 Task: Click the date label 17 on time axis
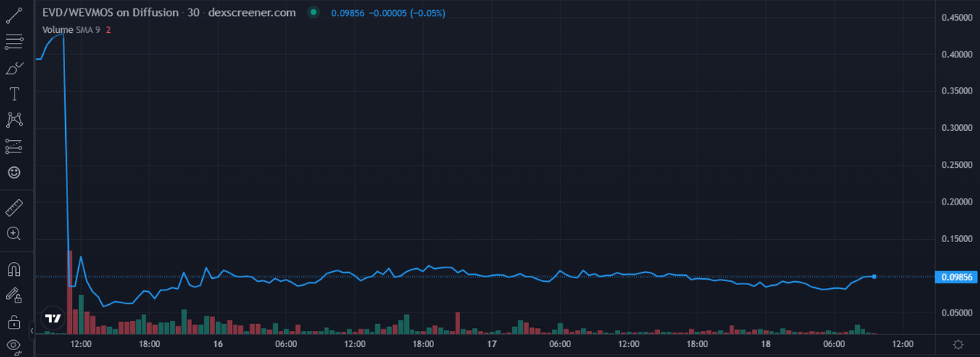[x=492, y=345]
